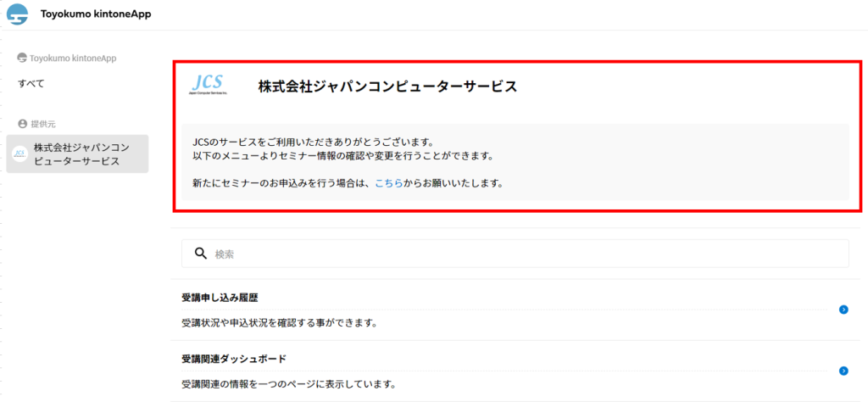
Task: Click the Toyokumo cloud logo in header
Action: point(17,14)
